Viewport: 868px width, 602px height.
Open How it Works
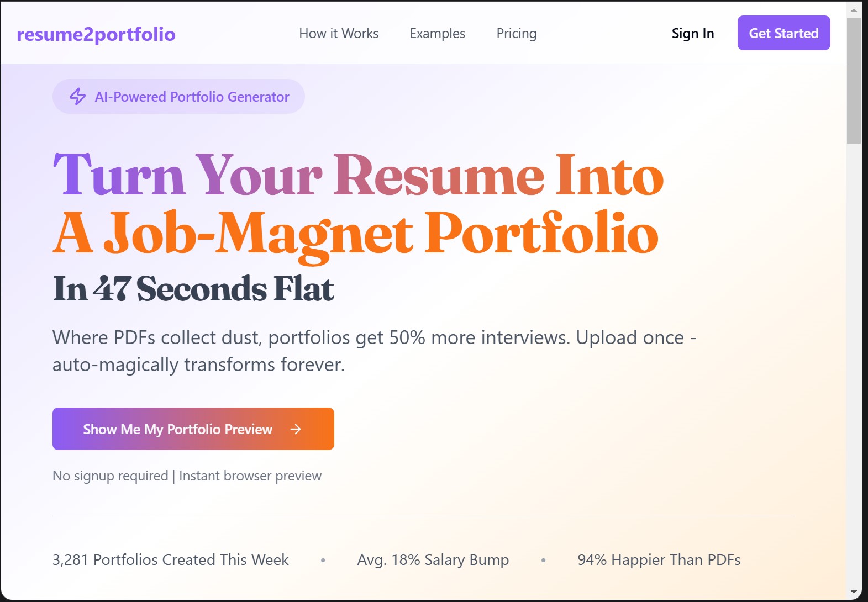[338, 33]
